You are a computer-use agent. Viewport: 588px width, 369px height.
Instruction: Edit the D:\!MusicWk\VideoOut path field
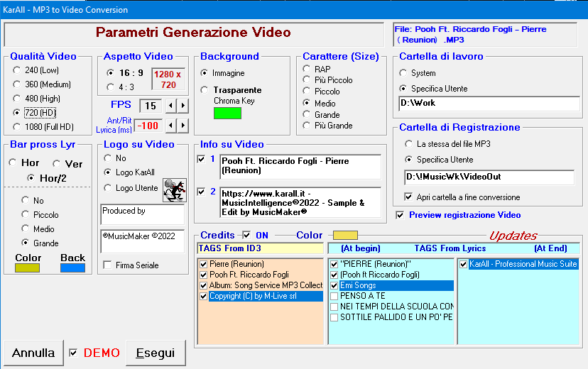pos(489,177)
